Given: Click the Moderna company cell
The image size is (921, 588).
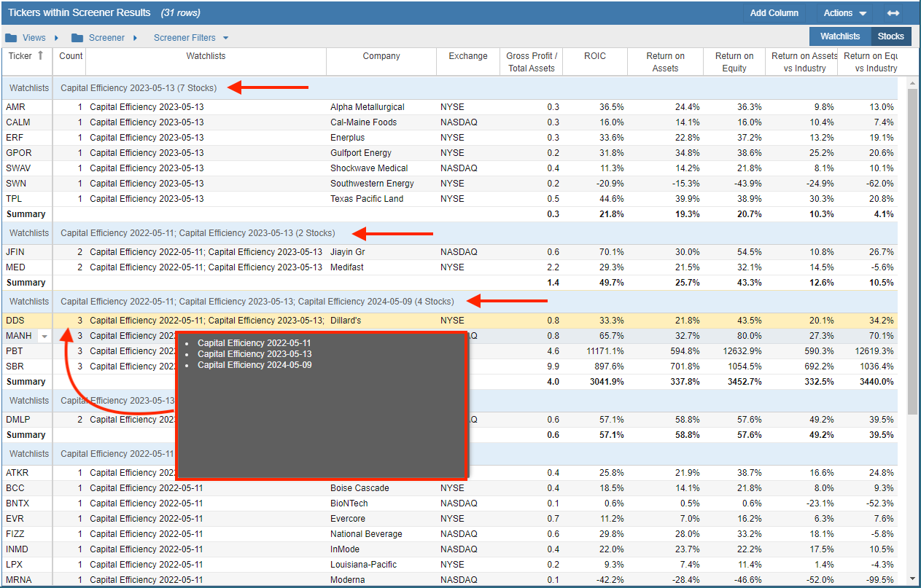Looking at the screenshot, I should 381,580.
